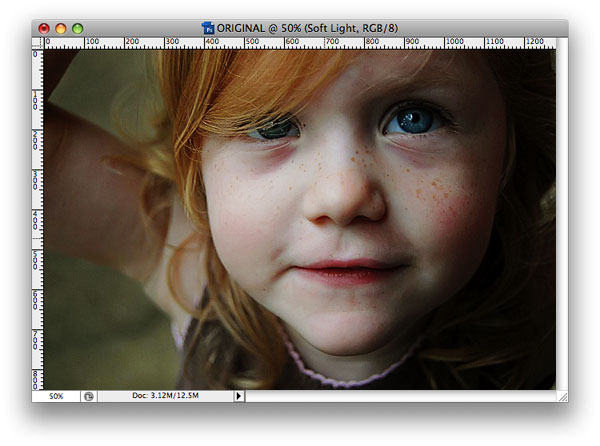600x446 pixels.
Task: Click the Photoshop document icon in title bar
Action: [208, 28]
